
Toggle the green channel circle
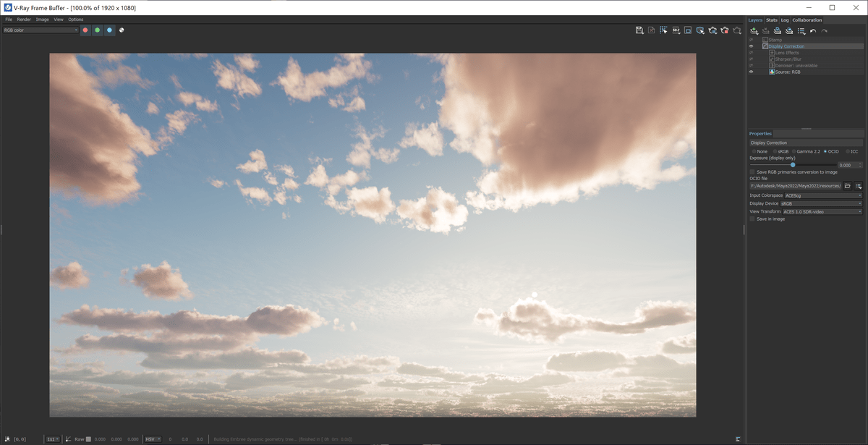pos(97,30)
